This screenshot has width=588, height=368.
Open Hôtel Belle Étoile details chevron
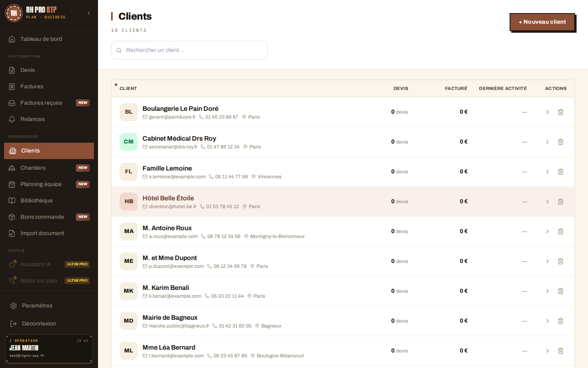[x=548, y=202]
